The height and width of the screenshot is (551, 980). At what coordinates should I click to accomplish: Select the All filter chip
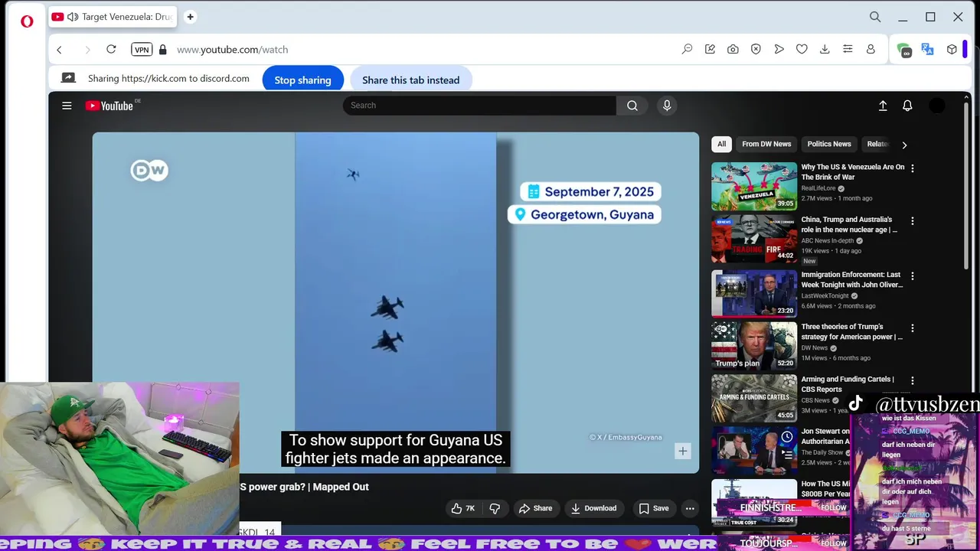tap(721, 144)
